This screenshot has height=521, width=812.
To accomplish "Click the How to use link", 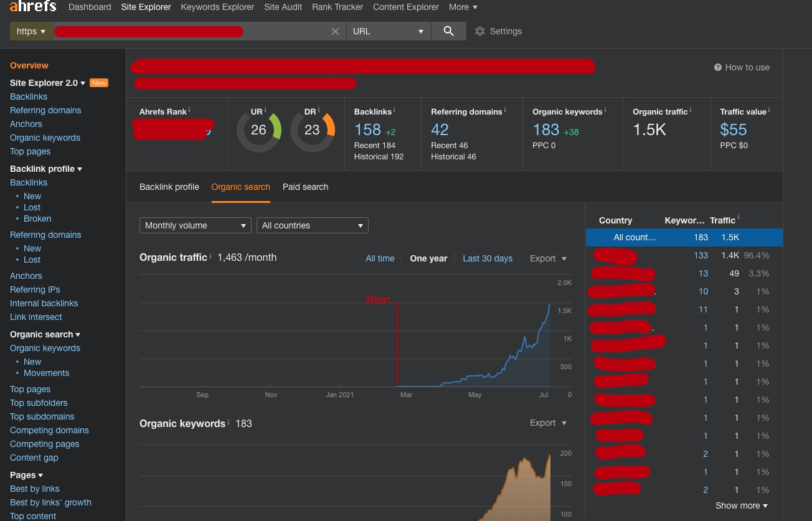I will point(747,67).
